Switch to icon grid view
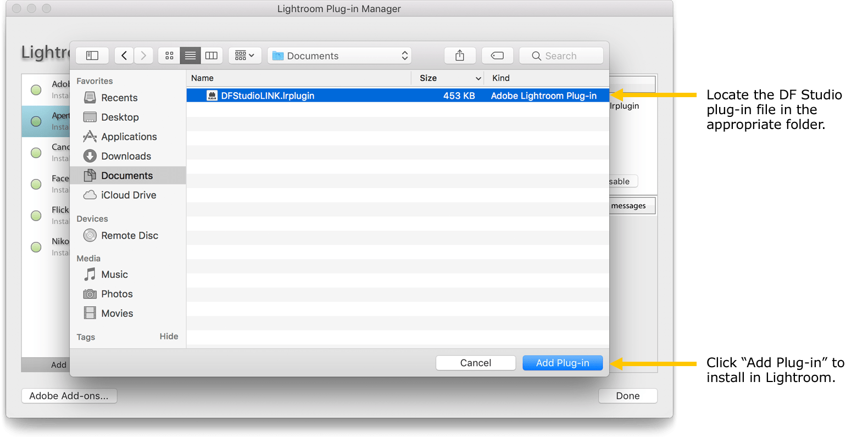 point(169,55)
